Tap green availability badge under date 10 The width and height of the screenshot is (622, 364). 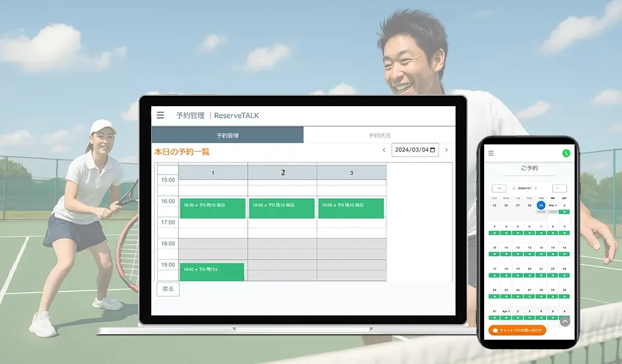point(494,254)
